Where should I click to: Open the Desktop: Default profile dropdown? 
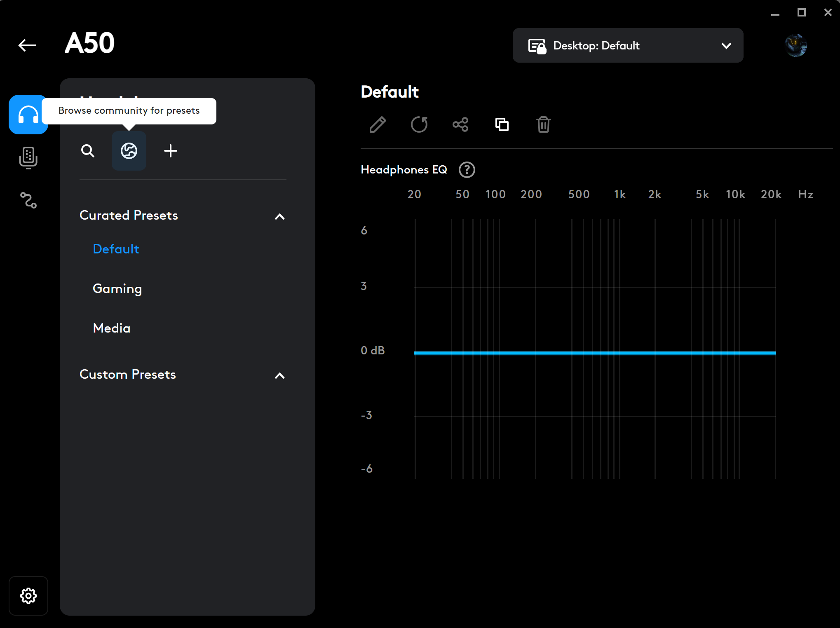[628, 45]
